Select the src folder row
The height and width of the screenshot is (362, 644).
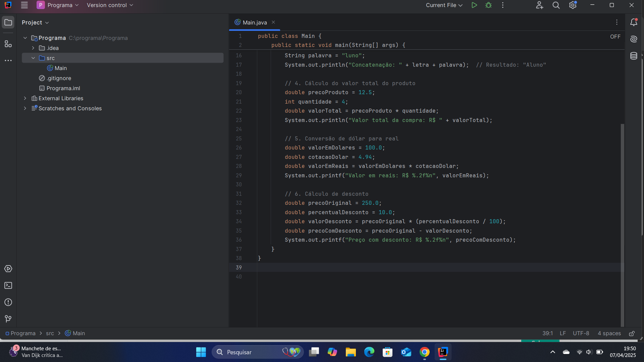(x=122, y=58)
